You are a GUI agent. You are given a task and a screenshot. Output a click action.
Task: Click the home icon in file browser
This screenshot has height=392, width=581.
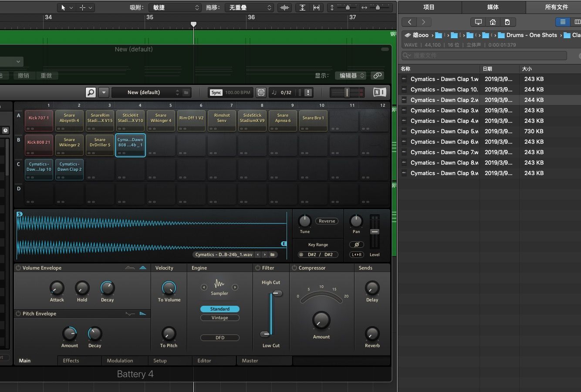point(493,22)
